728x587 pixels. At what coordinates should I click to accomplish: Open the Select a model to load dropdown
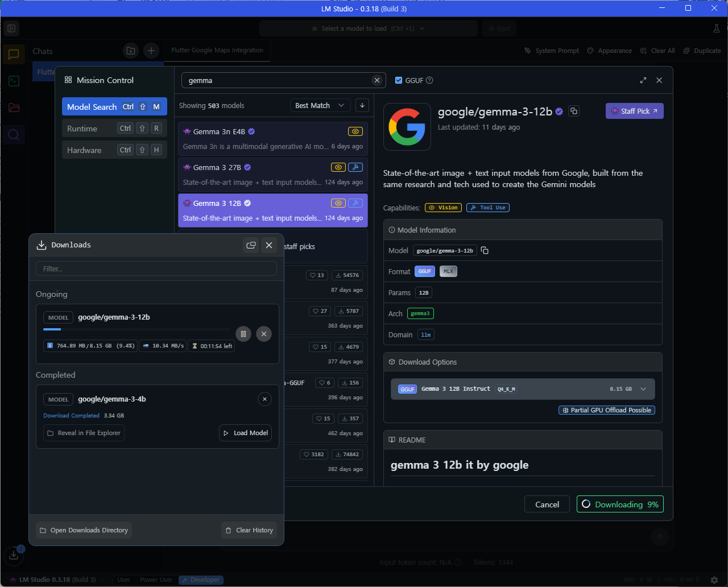pos(369,28)
